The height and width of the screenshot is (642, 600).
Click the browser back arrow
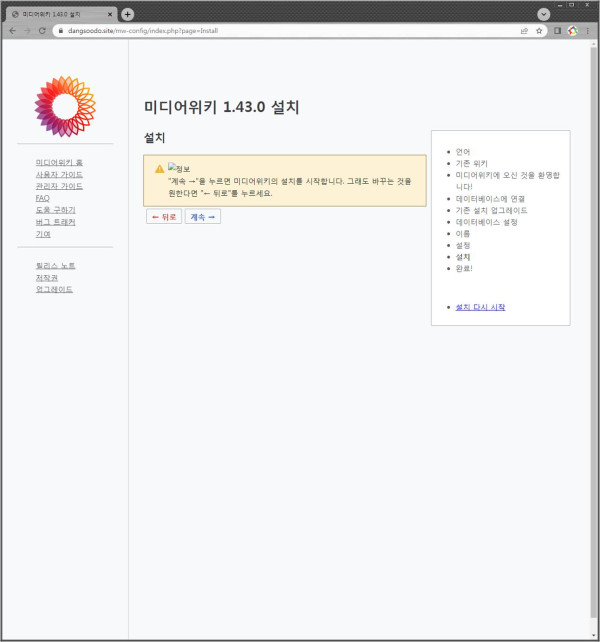coord(12,31)
